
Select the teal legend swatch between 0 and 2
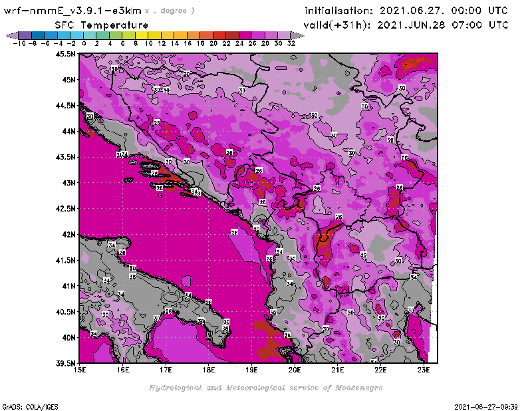pyautogui.click(x=90, y=35)
